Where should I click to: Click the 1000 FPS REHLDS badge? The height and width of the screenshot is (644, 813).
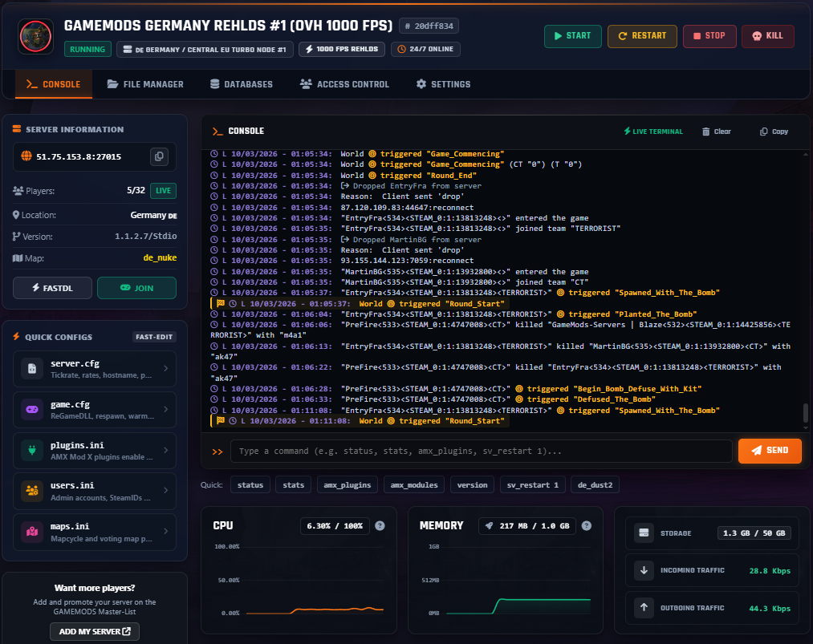tap(342, 49)
